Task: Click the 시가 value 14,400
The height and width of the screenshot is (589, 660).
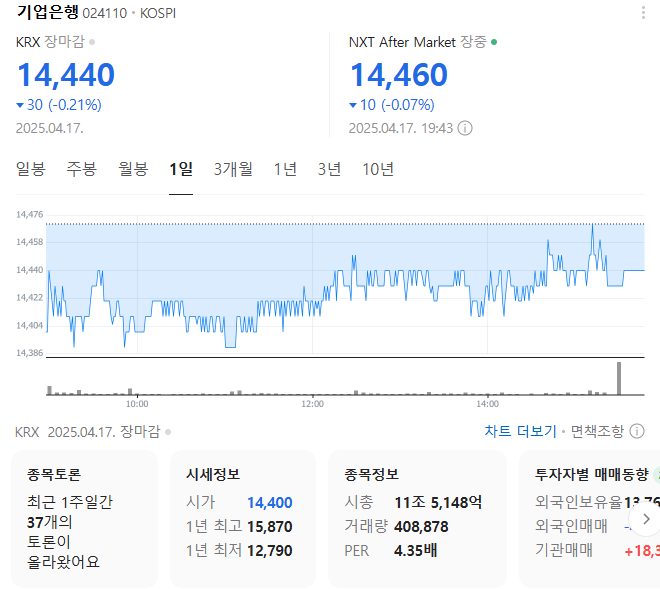Action: pyautogui.click(x=270, y=503)
